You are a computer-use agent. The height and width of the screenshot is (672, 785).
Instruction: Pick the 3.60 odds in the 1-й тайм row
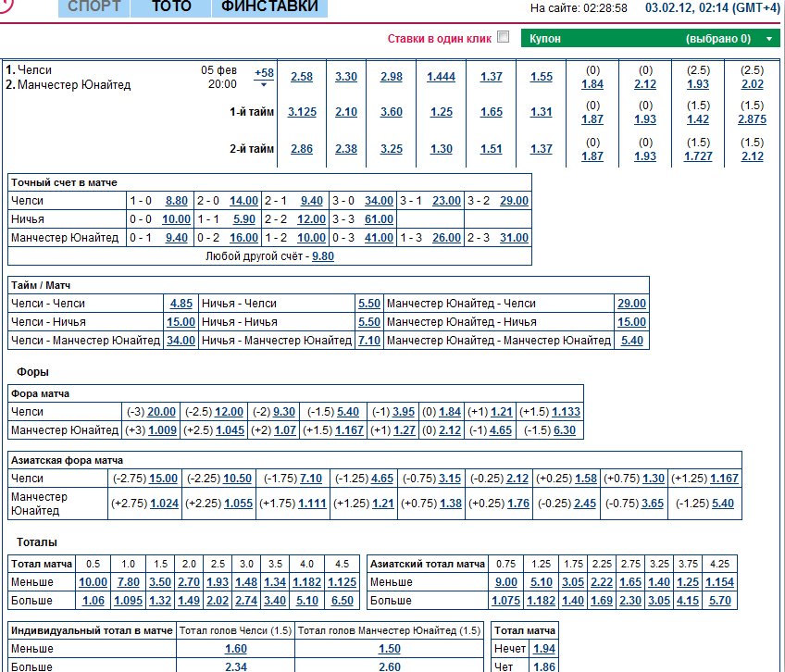[391, 112]
